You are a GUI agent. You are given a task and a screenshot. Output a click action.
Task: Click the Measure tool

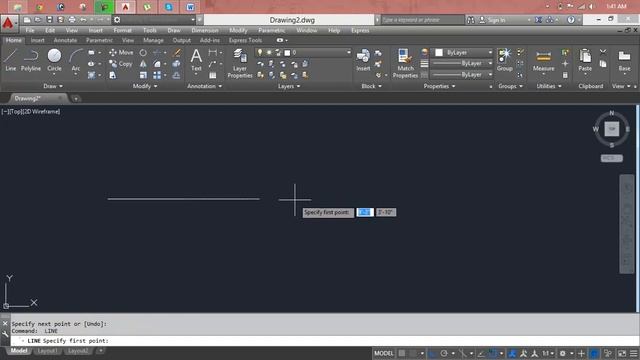coord(544,60)
